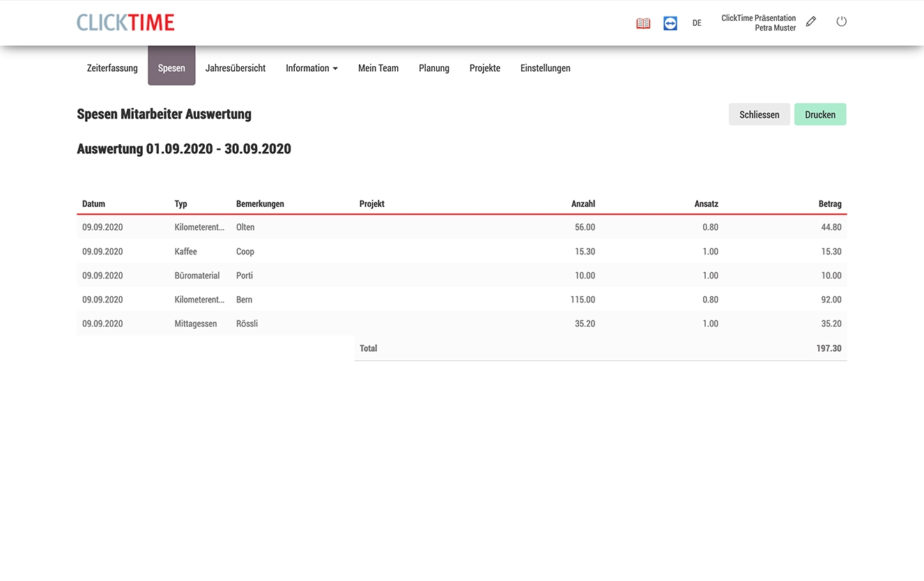Click the quantity 56.00 cell
Image resolution: width=924 pixels, height=581 pixels.
[585, 227]
